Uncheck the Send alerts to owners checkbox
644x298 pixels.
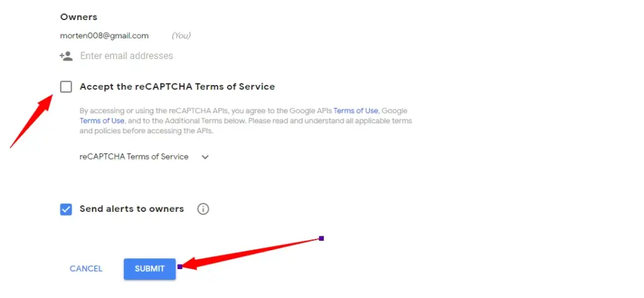point(66,209)
